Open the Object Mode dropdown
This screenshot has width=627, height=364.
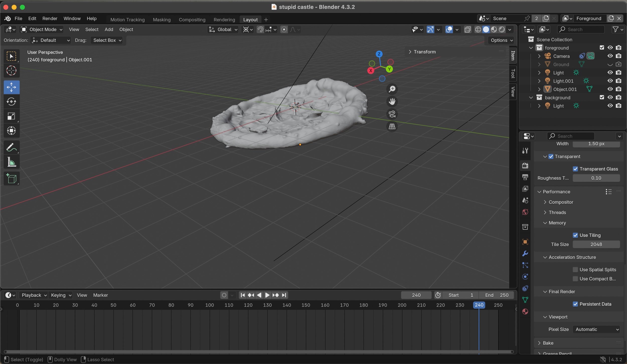42,30
